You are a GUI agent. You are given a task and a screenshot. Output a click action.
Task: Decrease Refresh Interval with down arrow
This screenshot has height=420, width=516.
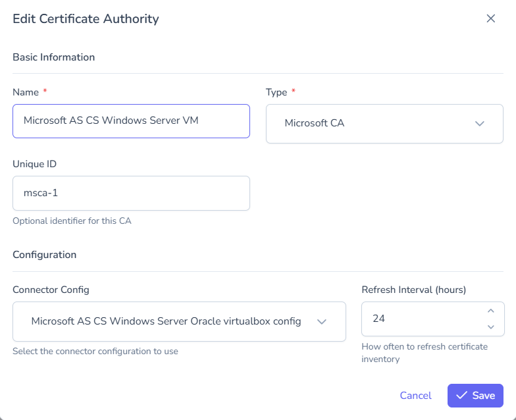pyautogui.click(x=491, y=327)
